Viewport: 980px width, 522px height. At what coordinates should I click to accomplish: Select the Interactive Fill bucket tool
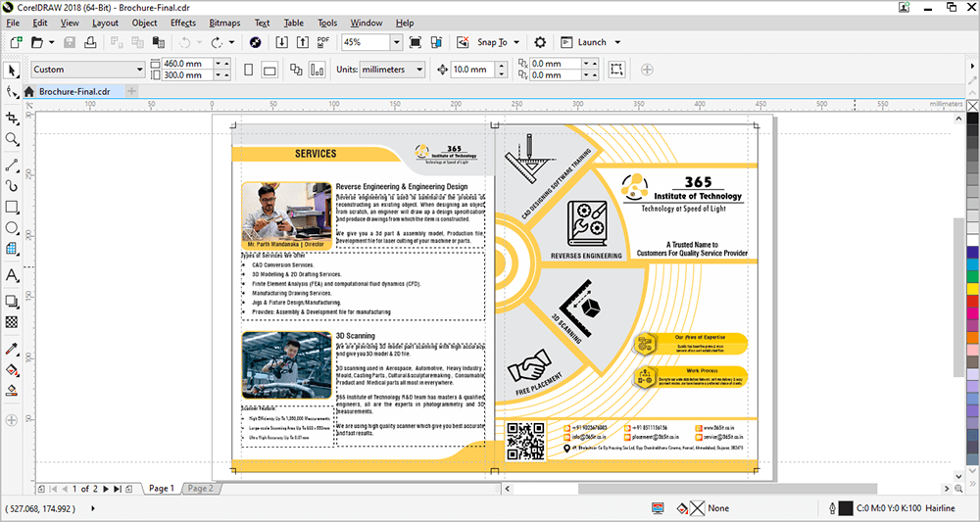(x=11, y=369)
